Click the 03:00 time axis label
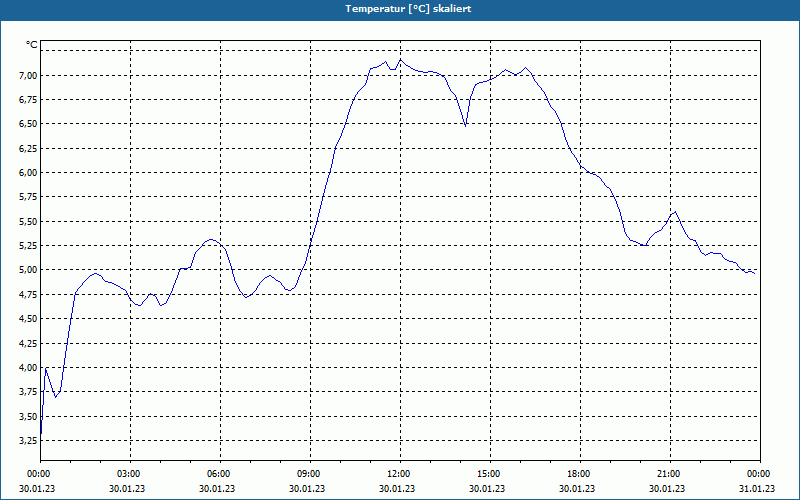 click(x=130, y=474)
